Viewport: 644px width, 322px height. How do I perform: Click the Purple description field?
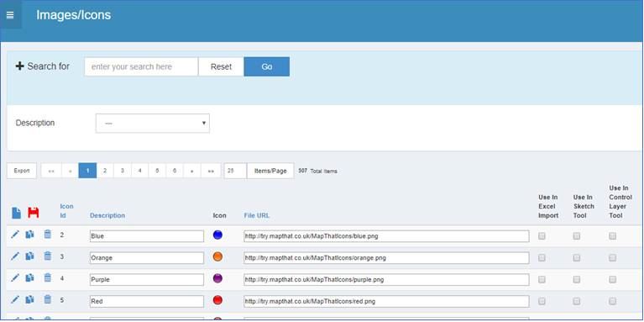coord(147,280)
